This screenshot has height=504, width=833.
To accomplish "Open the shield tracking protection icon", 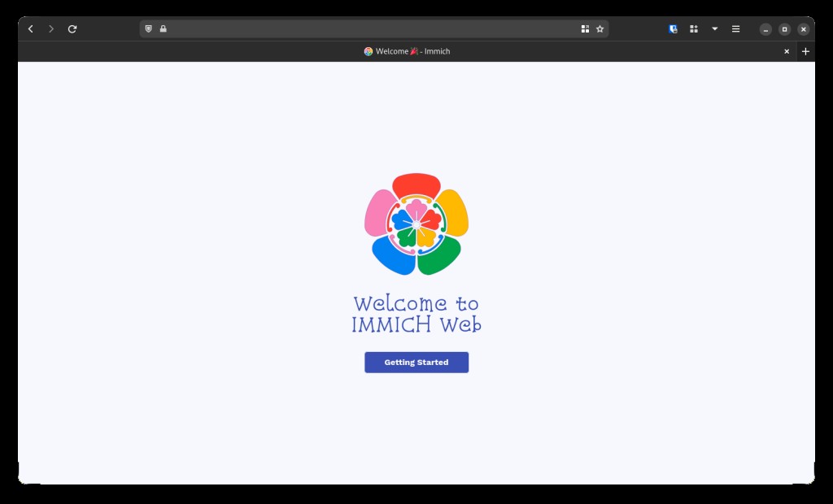I will [x=149, y=28].
